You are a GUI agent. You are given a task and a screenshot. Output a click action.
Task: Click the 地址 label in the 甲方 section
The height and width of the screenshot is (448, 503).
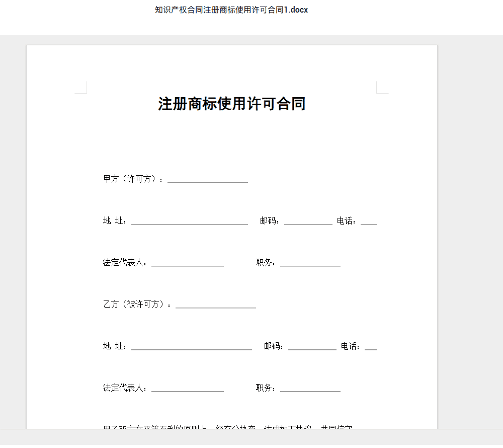pyautogui.click(x=115, y=221)
